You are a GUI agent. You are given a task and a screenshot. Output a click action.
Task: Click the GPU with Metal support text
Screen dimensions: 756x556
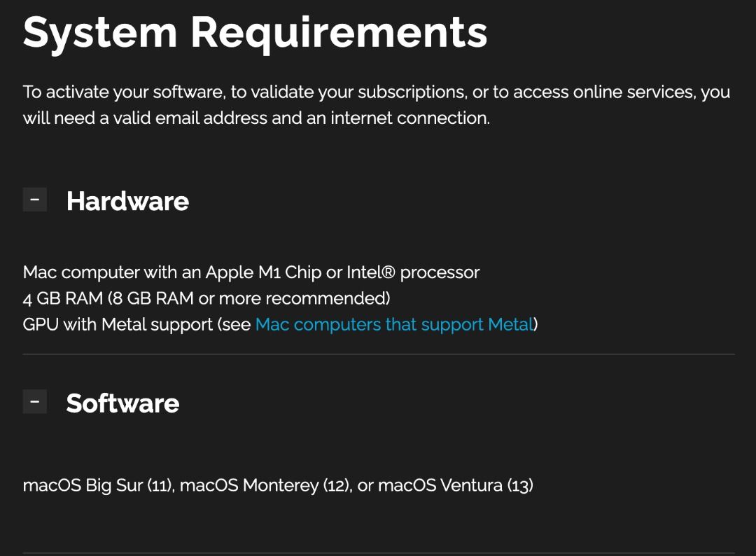(x=118, y=325)
